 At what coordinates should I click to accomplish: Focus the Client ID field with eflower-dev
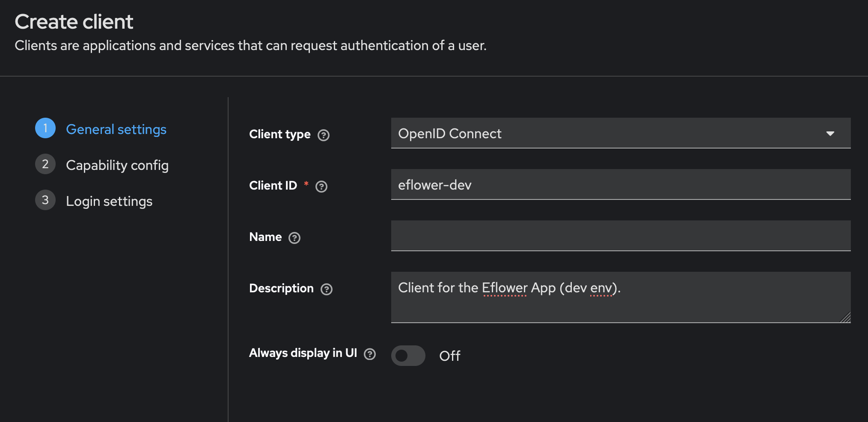pyautogui.click(x=621, y=184)
